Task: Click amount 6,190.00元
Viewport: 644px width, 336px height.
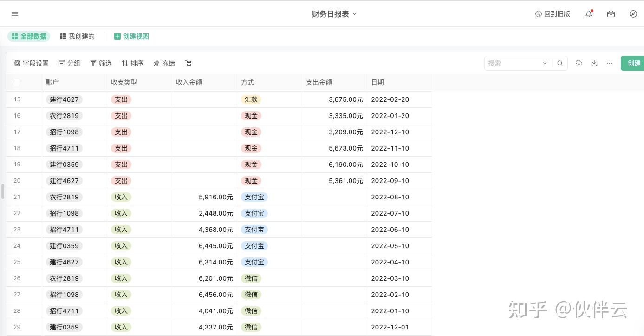Action: (x=346, y=165)
